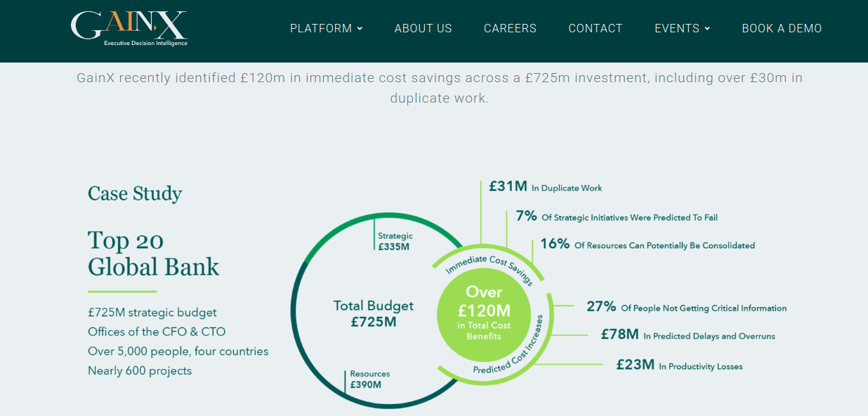
Task: Select the Resources £390M chart label
Action: [x=369, y=379]
